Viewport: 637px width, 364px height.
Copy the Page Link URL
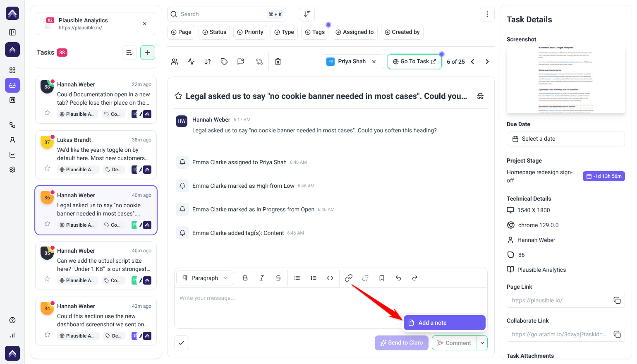click(x=617, y=300)
